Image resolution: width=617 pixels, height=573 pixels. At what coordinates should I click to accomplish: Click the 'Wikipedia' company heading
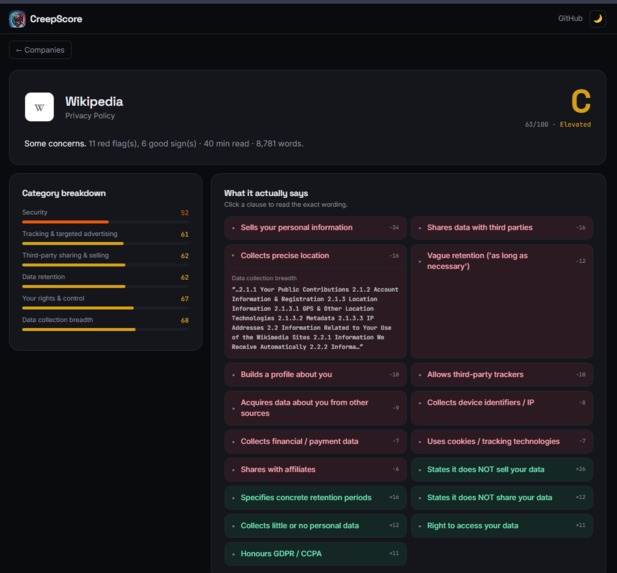click(94, 102)
